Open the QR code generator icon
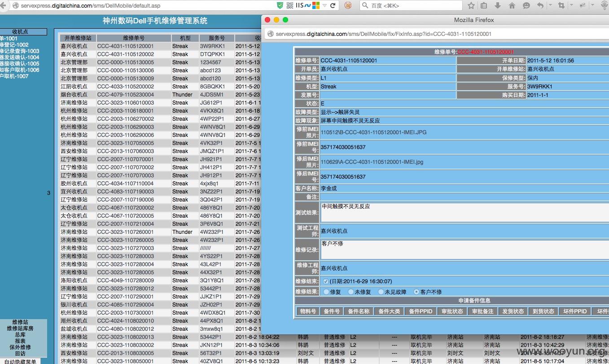 pyautogui.click(x=290, y=5)
